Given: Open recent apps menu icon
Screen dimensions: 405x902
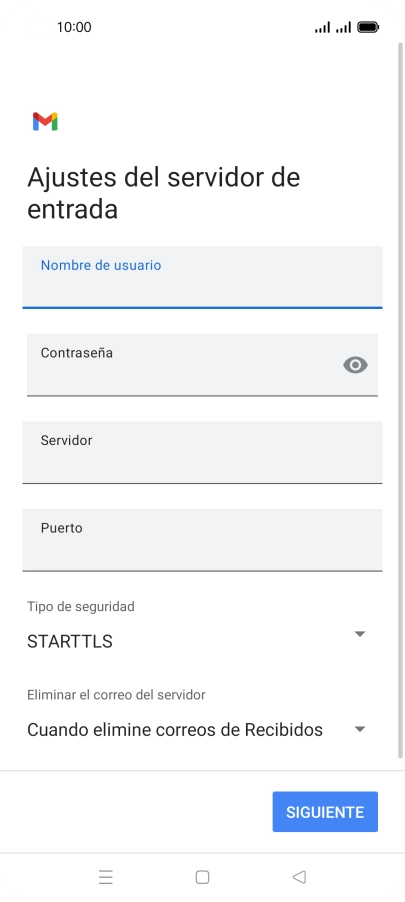Looking at the screenshot, I should click(x=106, y=877).
